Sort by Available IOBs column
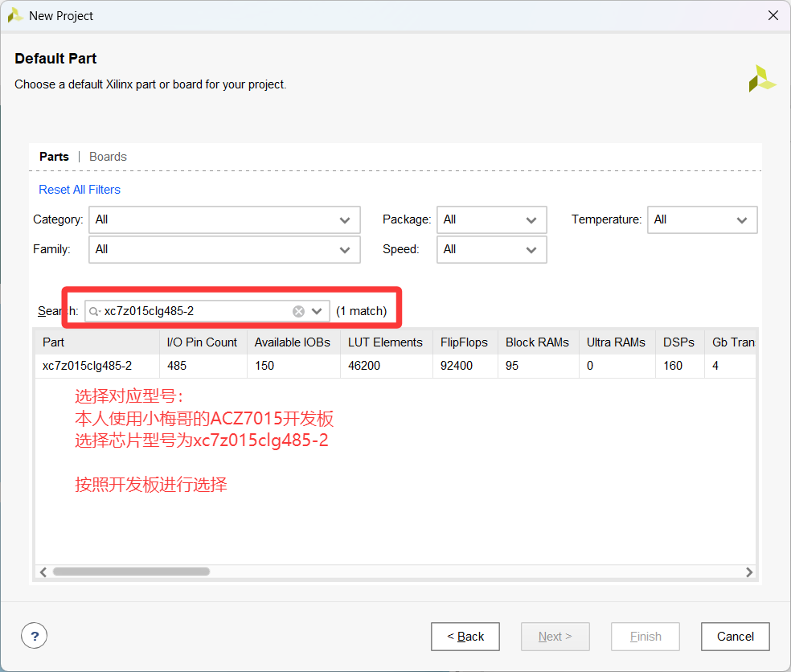This screenshot has width=791, height=672. [x=293, y=342]
